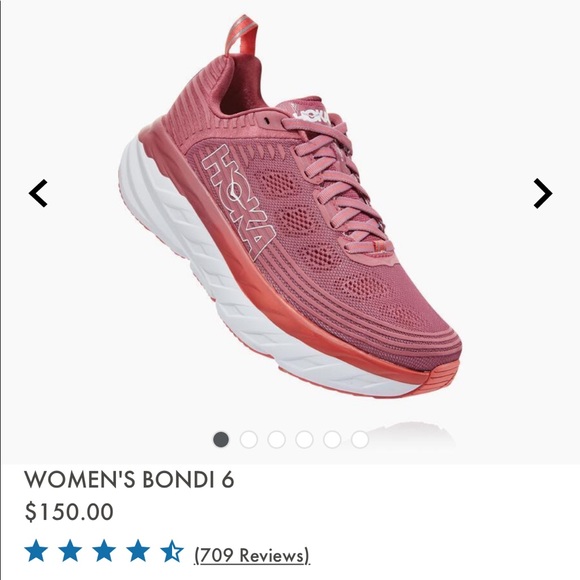Click the HOKA label on shoe tongue
580x580 pixels.
[x=311, y=115]
